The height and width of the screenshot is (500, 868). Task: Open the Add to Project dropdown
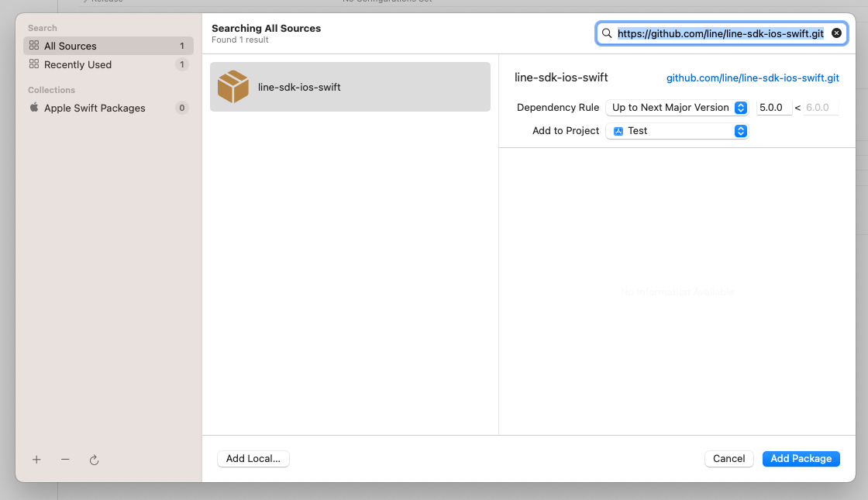(677, 131)
